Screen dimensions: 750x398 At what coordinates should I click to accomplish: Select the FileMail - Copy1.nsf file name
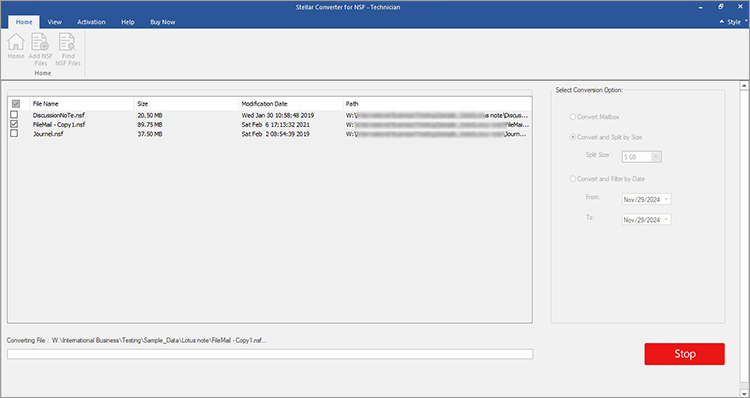click(59, 125)
